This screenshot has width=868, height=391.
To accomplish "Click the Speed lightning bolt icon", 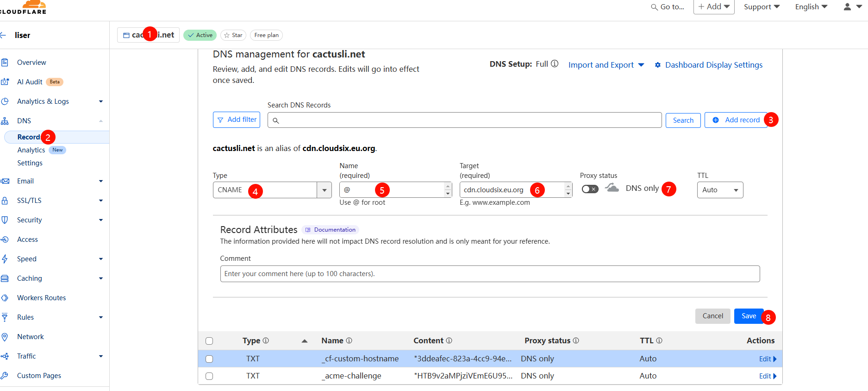I will tap(5, 259).
